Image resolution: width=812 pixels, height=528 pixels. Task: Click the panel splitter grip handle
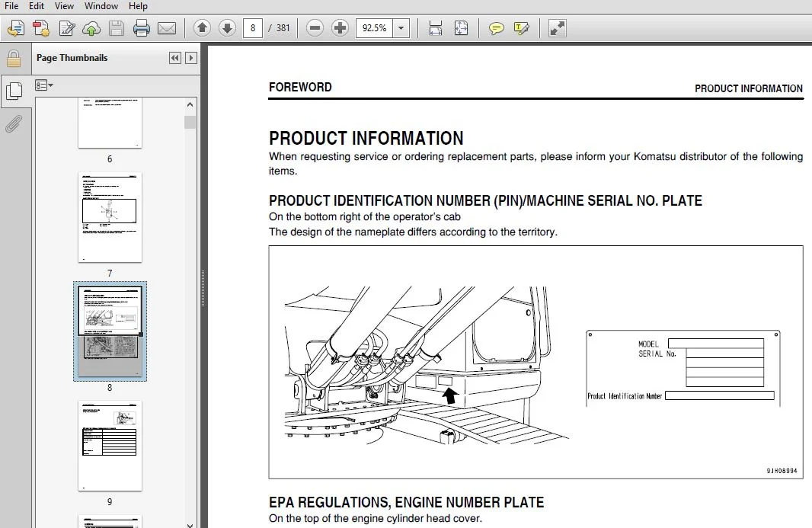click(x=203, y=288)
